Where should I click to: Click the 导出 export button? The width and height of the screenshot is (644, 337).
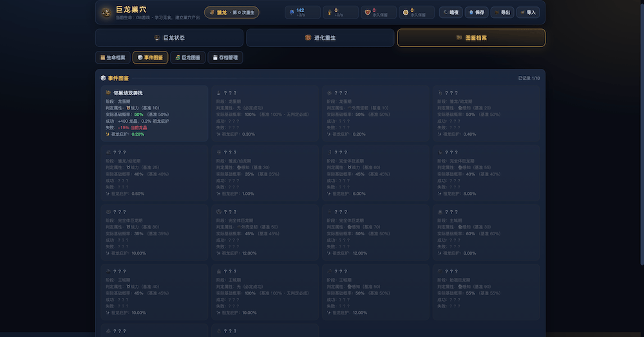(x=502, y=12)
